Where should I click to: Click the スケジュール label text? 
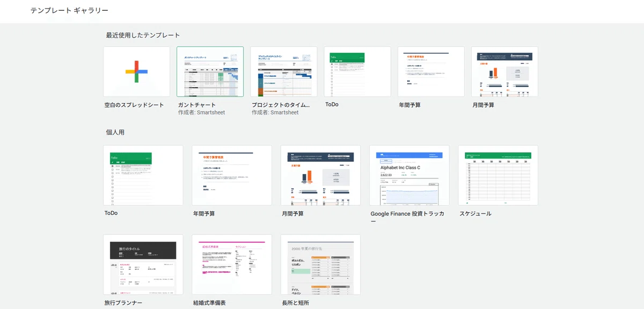475,213
